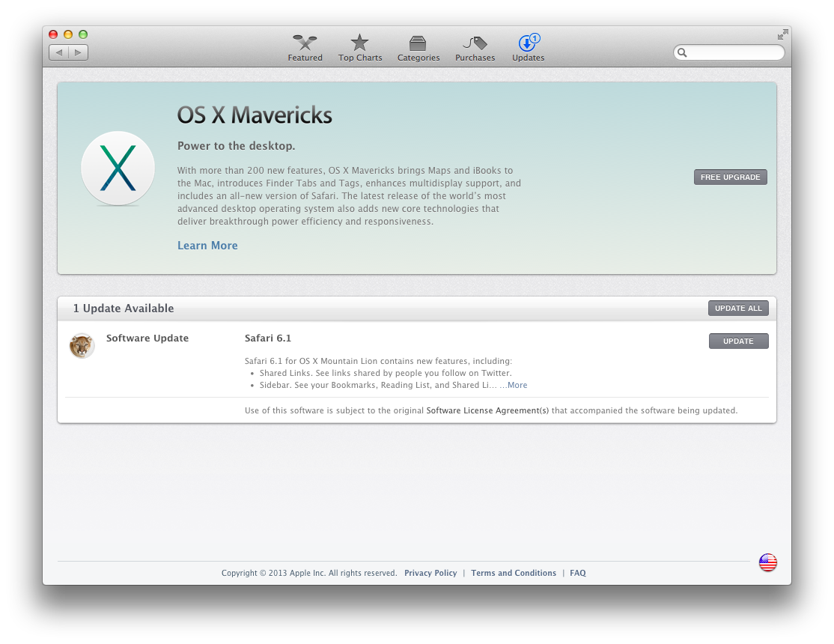Click the Software Update label
Screen dimensions: 834x644
147,338
